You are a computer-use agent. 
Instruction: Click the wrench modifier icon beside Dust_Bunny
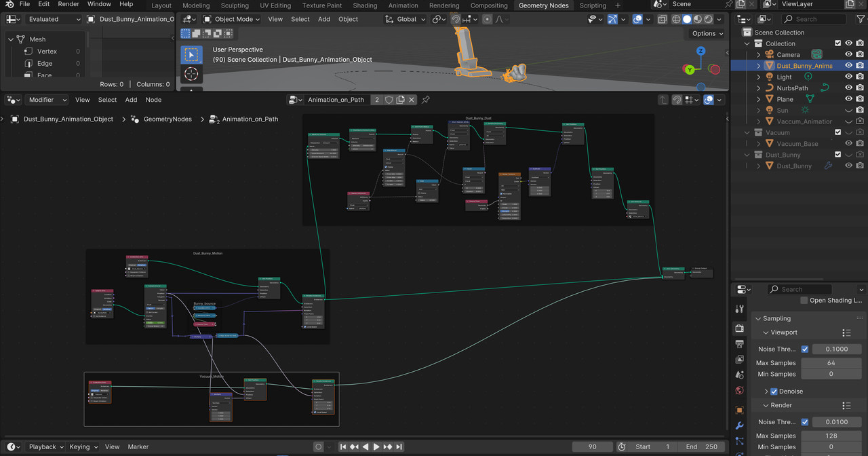click(x=829, y=166)
